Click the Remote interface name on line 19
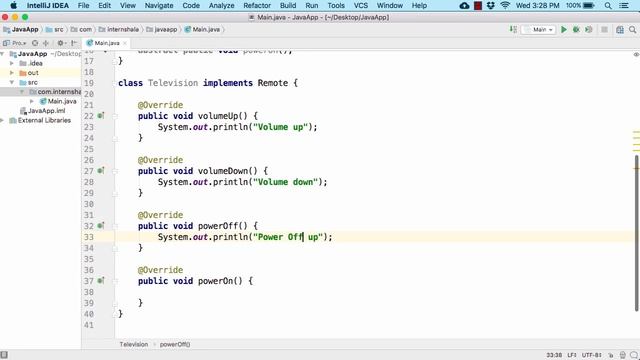The image size is (640, 360). coord(273,83)
